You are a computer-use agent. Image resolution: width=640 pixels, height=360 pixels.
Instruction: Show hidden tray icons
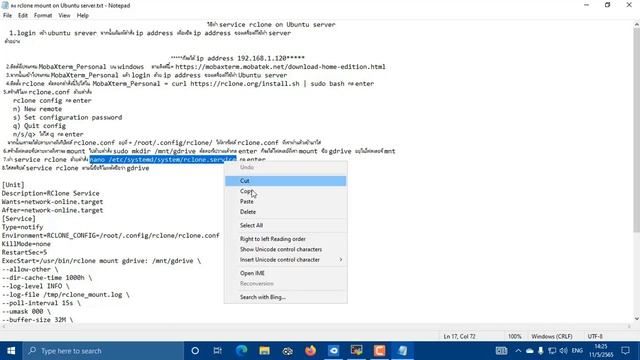pos(518,351)
